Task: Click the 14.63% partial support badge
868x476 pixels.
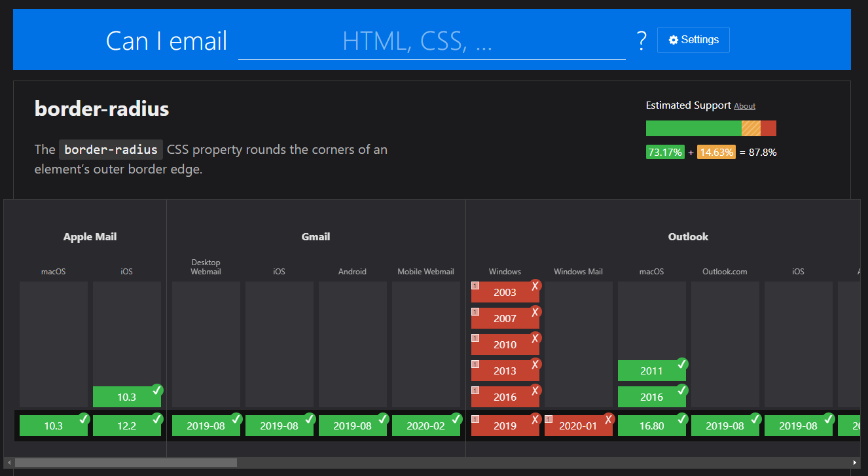Action: 716,153
